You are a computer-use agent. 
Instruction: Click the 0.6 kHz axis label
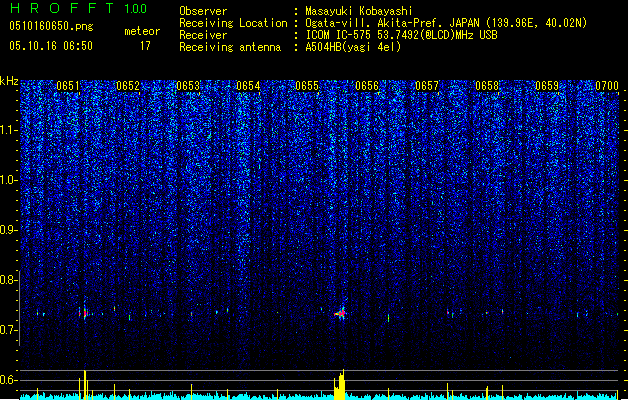point(9,380)
